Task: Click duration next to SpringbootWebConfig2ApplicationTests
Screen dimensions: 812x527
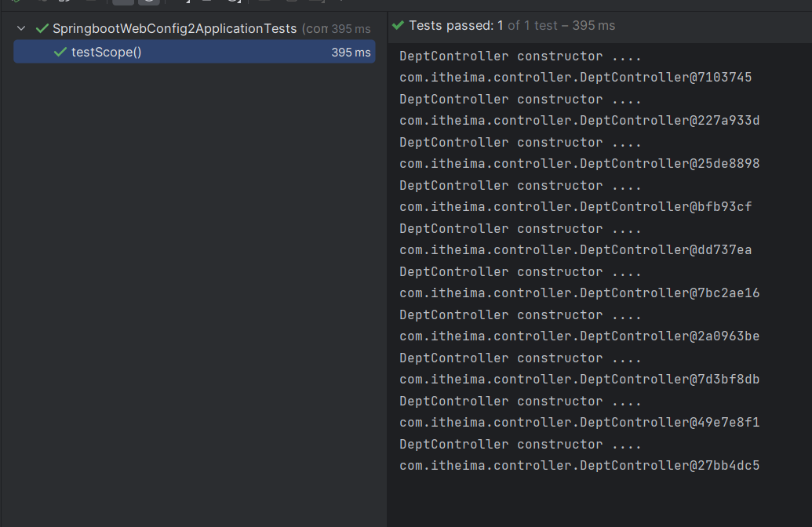Action: (x=351, y=29)
